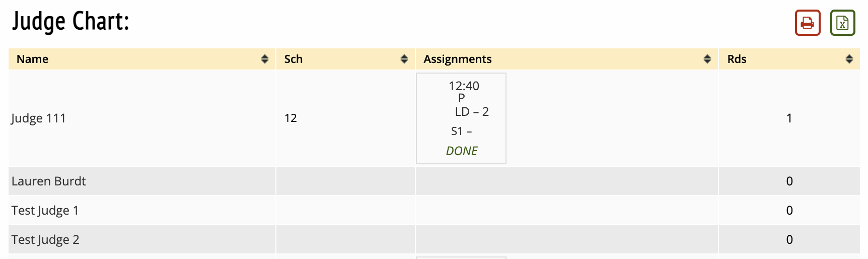Image resolution: width=868 pixels, height=259 pixels.
Task: Click the Judge Chart heading
Action: tap(70, 22)
